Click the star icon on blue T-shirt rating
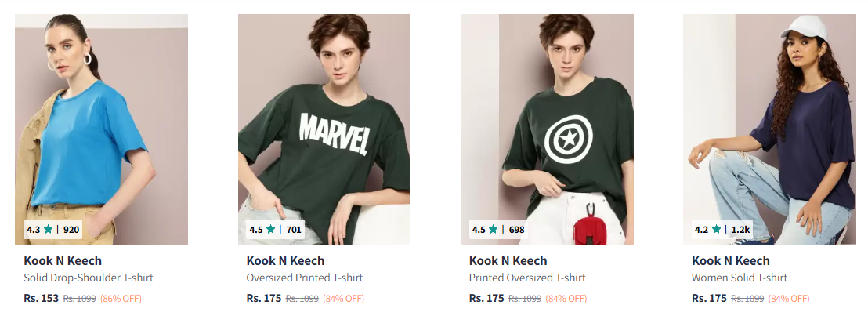The height and width of the screenshot is (334, 868). [49, 230]
